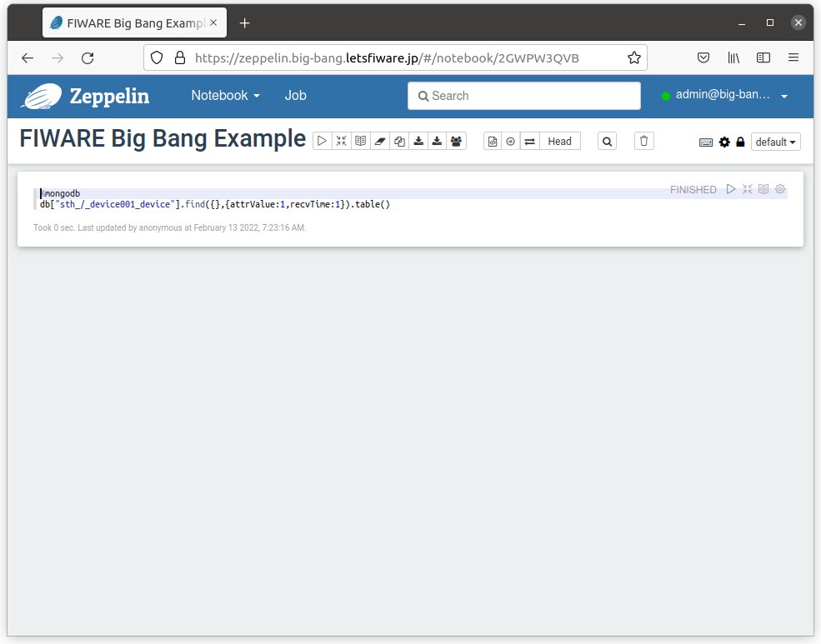Toggle show/hide output for all paragraphs
The image size is (821, 644).
(x=360, y=142)
